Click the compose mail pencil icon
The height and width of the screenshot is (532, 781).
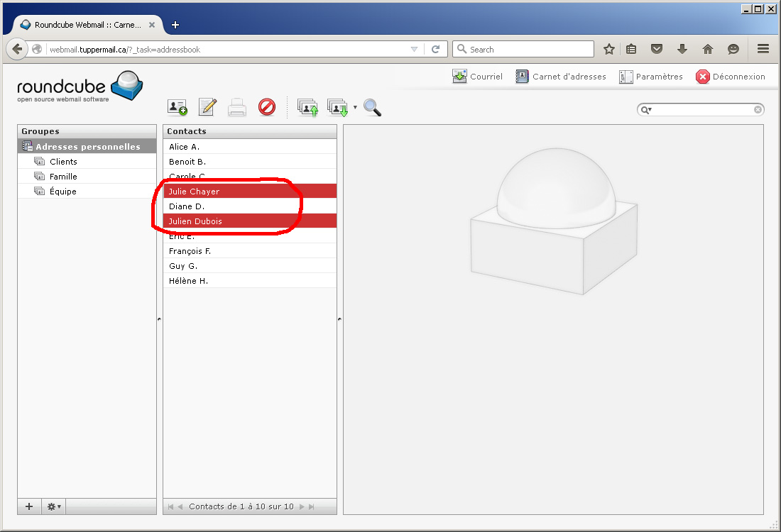pos(207,107)
